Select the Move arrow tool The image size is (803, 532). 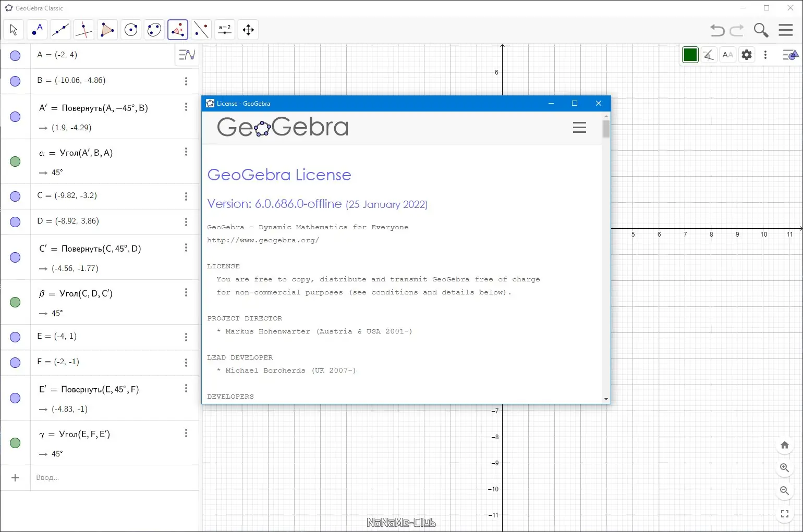(x=14, y=30)
